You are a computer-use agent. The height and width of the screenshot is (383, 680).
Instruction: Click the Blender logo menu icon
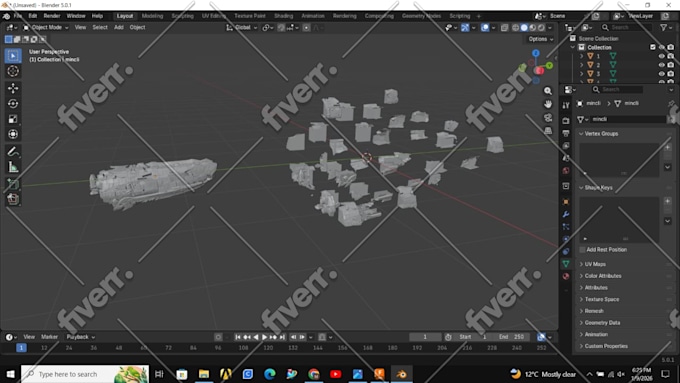pos(7,16)
